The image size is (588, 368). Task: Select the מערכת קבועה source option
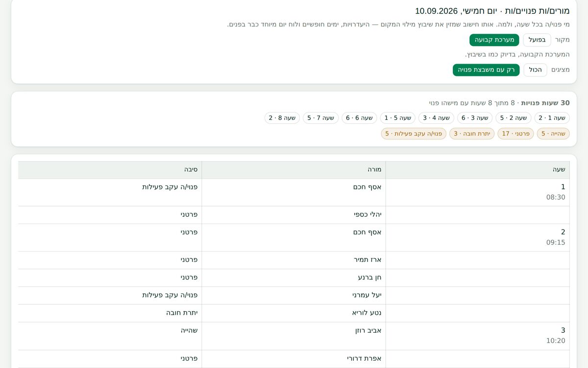pyautogui.click(x=494, y=40)
